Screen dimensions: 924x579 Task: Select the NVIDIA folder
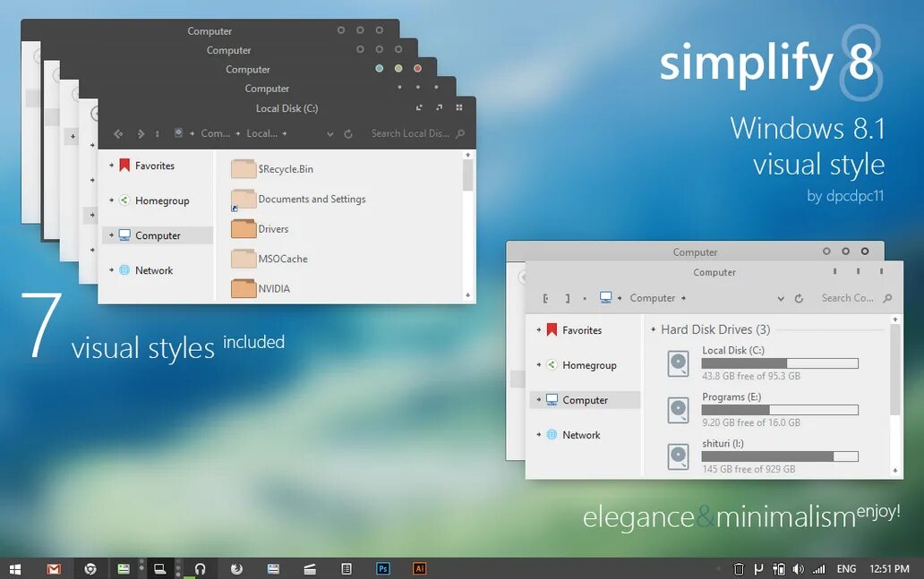point(261,289)
